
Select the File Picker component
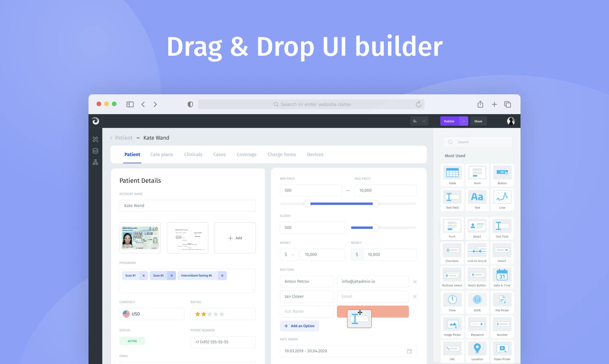point(502,303)
